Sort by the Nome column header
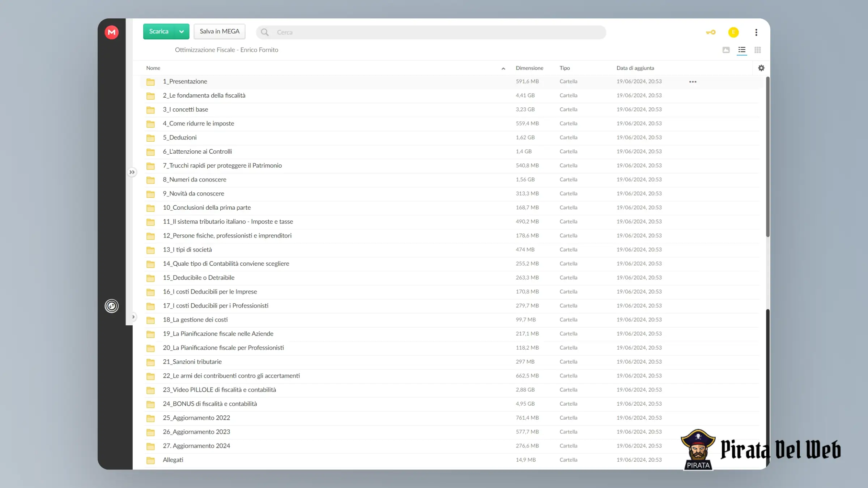Viewport: 868px width, 488px height. [x=153, y=68]
